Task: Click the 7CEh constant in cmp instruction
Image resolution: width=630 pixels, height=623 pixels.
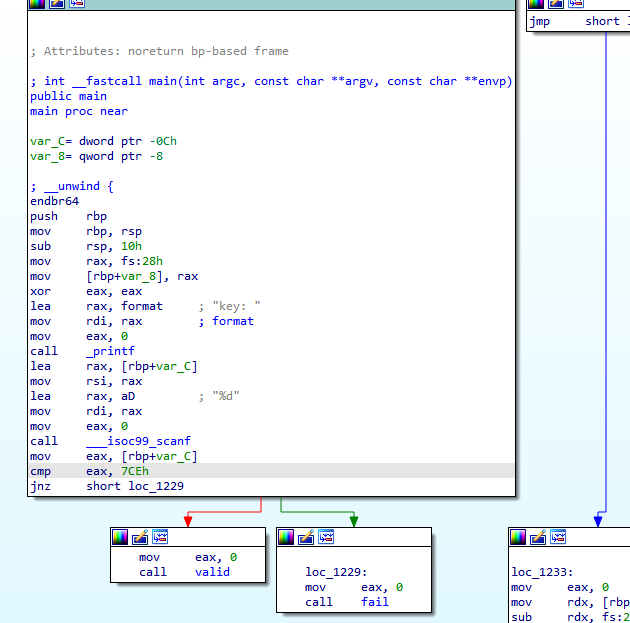Action: [135, 471]
